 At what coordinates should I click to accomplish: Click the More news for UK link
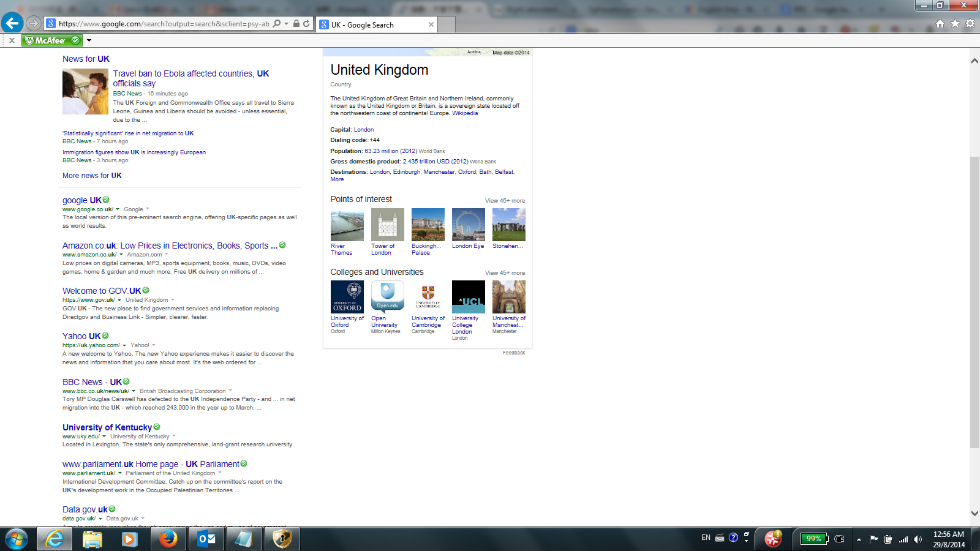click(92, 176)
